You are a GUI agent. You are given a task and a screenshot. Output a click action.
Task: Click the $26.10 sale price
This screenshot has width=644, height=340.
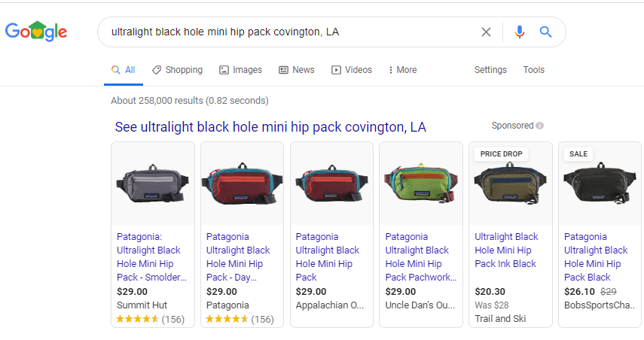(579, 292)
